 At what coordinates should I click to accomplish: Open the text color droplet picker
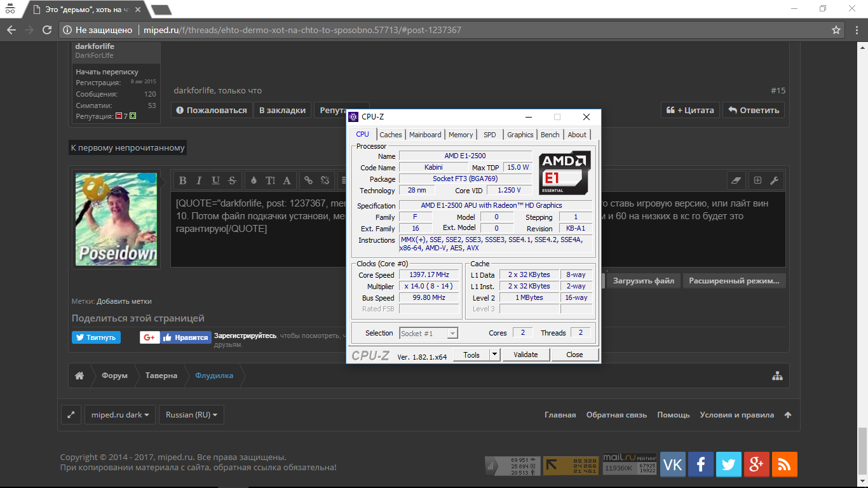pyautogui.click(x=254, y=180)
